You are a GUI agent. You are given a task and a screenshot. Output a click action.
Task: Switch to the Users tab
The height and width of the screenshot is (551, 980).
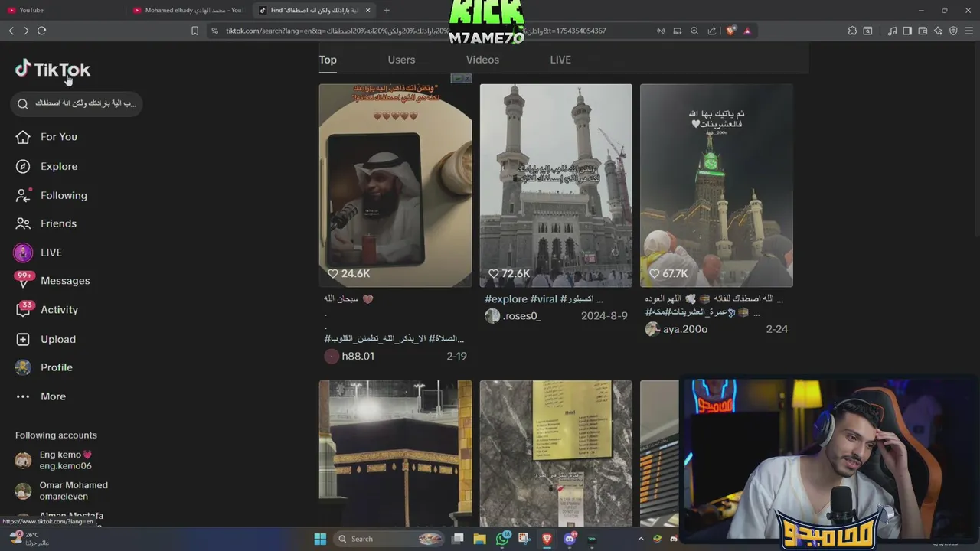click(x=401, y=60)
